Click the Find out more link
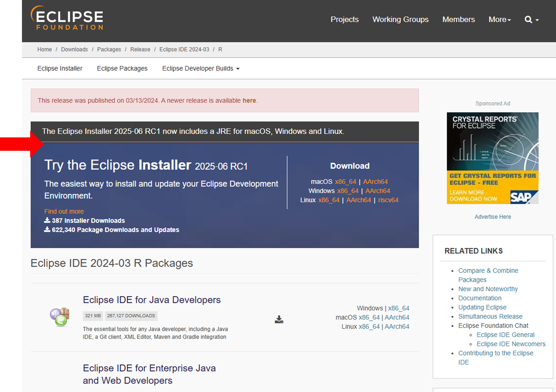The height and width of the screenshot is (392, 556). pos(64,211)
